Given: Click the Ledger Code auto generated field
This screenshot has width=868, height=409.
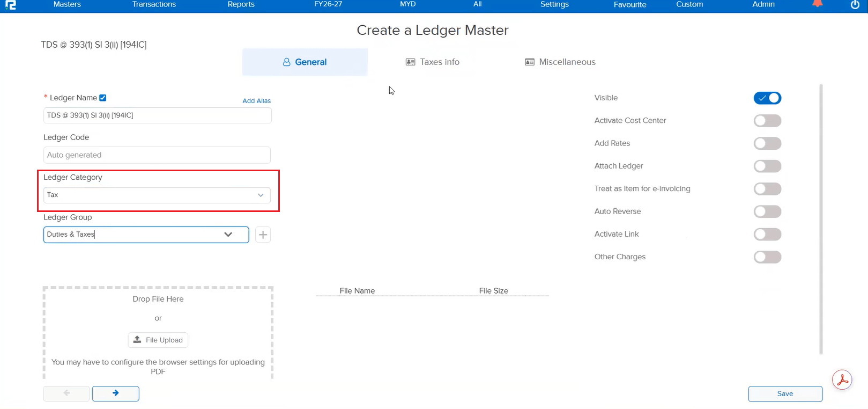Looking at the screenshot, I should (157, 155).
